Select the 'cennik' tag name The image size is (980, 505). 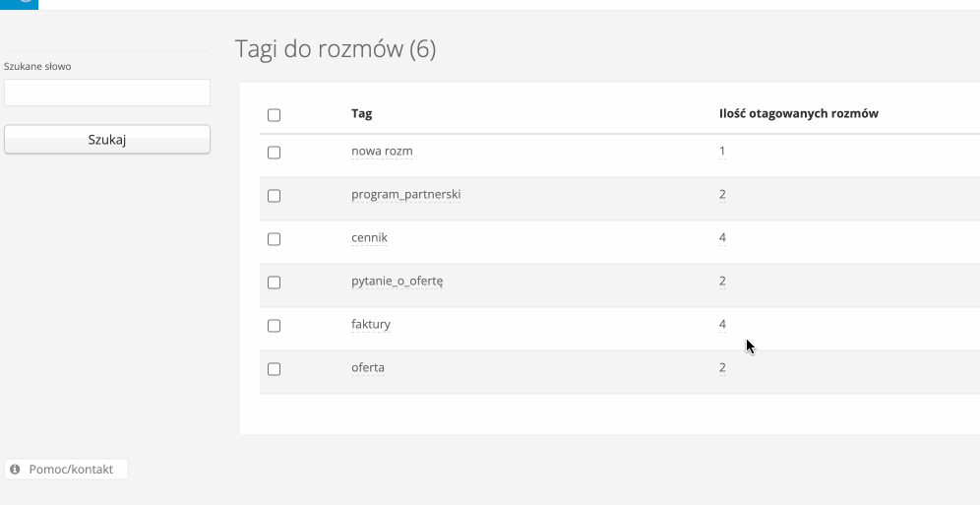click(370, 237)
